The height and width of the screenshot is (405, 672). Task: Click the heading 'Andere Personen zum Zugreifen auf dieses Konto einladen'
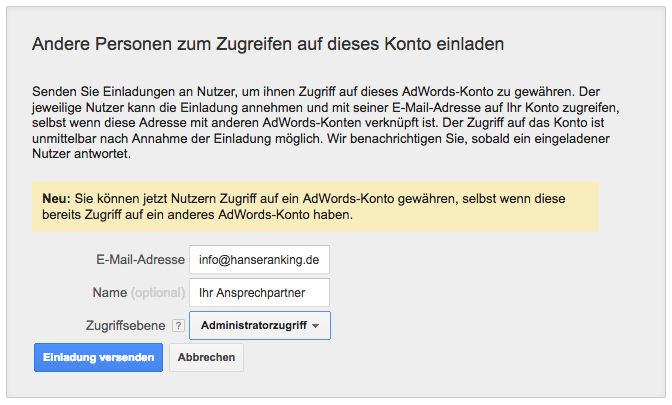click(x=268, y=44)
